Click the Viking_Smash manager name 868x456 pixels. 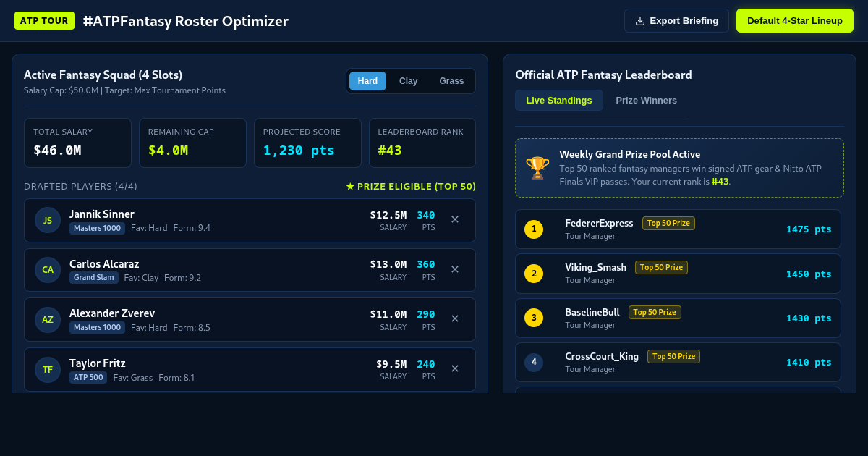(595, 268)
